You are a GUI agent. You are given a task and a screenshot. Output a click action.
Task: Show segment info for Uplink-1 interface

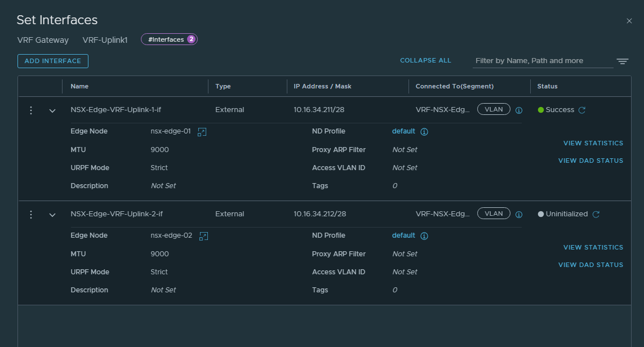click(519, 110)
